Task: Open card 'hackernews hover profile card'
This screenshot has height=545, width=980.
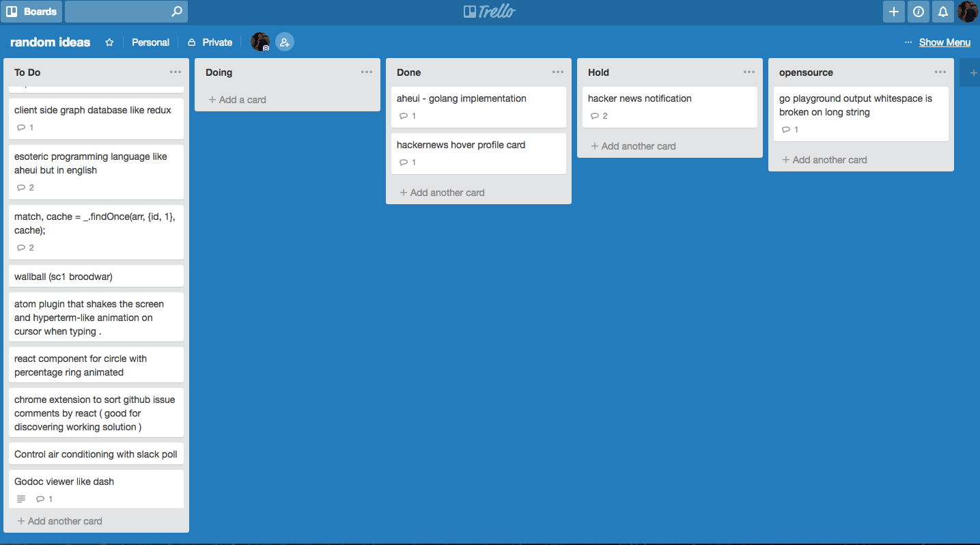Action: coord(479,154)
